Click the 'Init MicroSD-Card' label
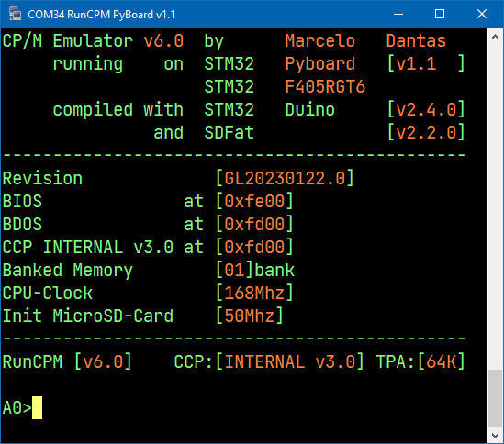This screenshot has width=504, height=444. tap(88, 316)
